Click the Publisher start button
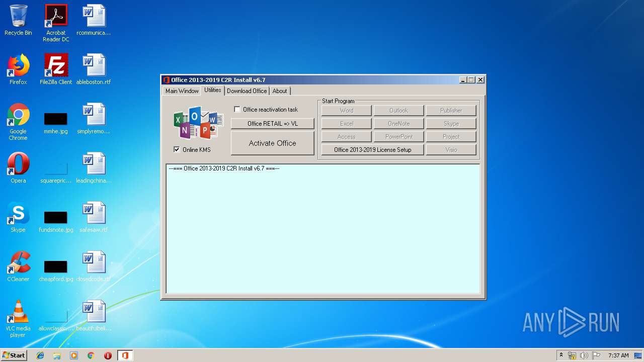Image resolution: width=644 pixels, height=362 pixels. click(451, 111)
